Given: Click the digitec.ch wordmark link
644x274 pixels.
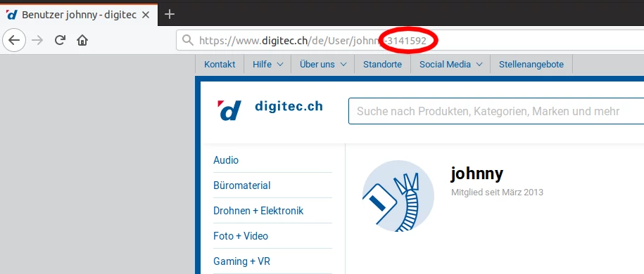Looking at the screenshot, I should [289, 106].
